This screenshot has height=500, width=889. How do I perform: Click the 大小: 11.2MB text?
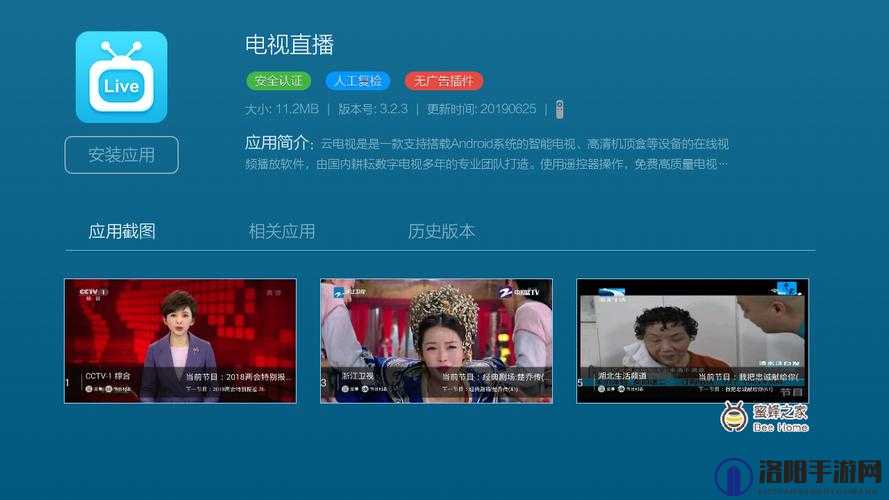(x=282, y=109)
